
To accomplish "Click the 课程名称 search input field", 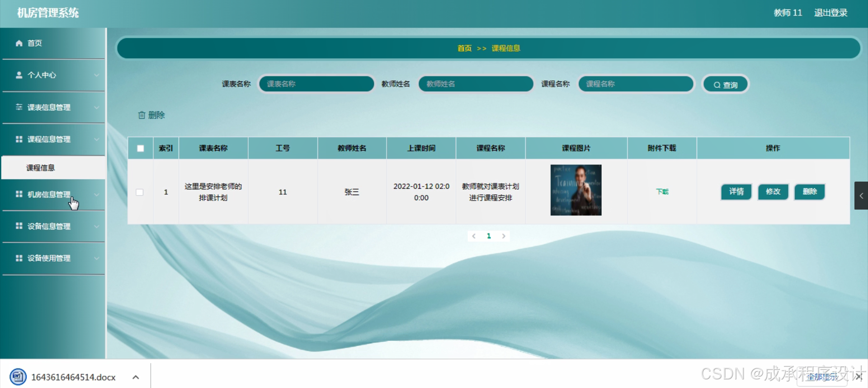I will pos(636,84).
